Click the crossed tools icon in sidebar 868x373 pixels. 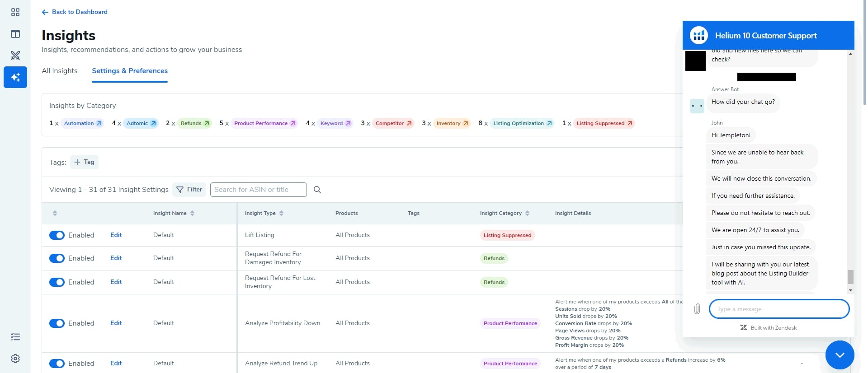click(x=15, y=56)
